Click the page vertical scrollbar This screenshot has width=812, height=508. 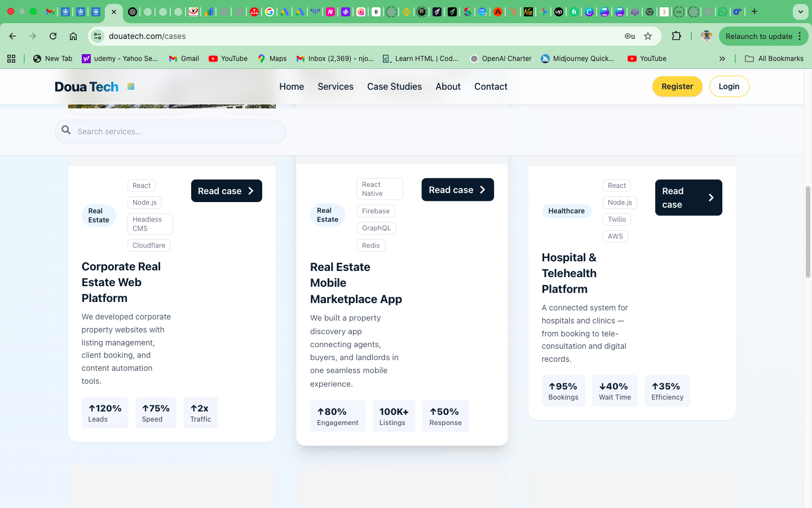point(807,231)
